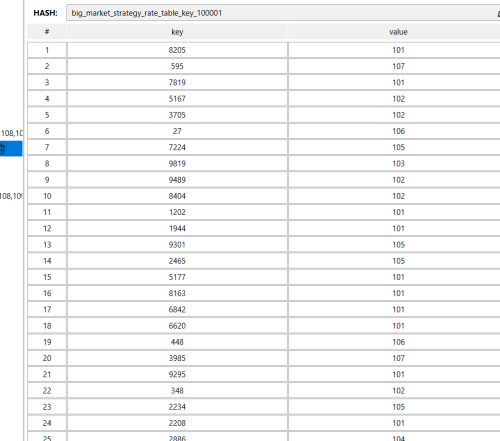Sort by the value column header
The width and height of the screenshot is (500, 441).
point(398,32)
